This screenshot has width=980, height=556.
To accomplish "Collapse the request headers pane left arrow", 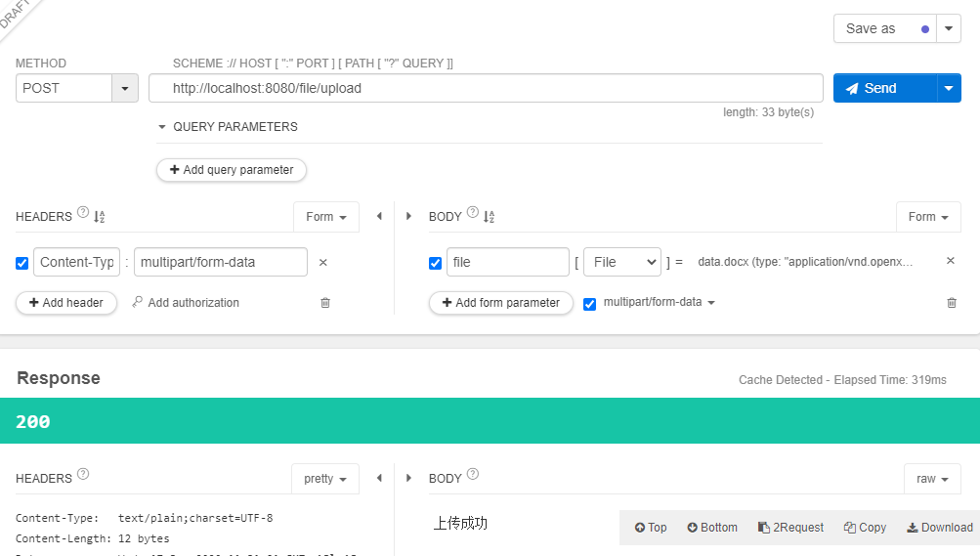I will click(x=379, y=216).
